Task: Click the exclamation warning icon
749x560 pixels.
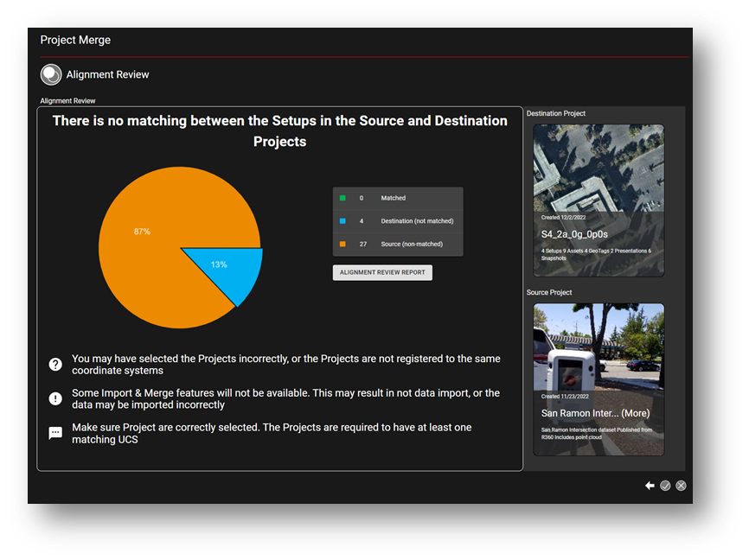Action: pos(55,398)
